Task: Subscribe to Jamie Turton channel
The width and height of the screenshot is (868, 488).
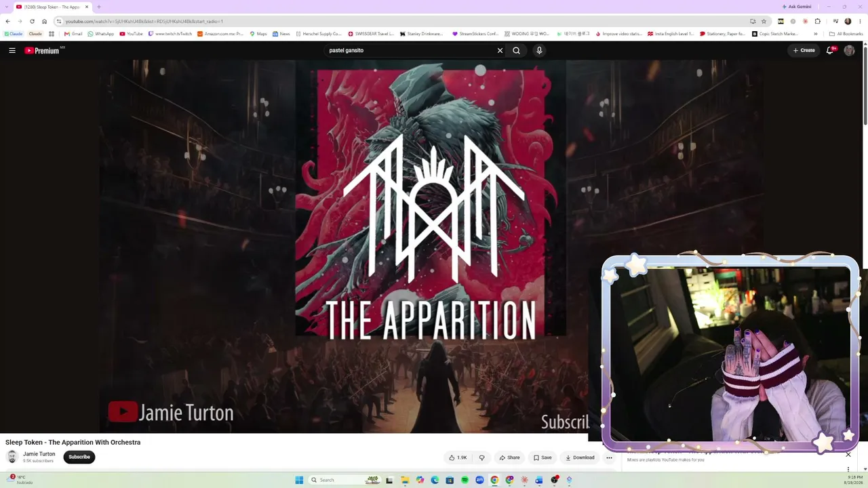Action: [x=79, y=457]
